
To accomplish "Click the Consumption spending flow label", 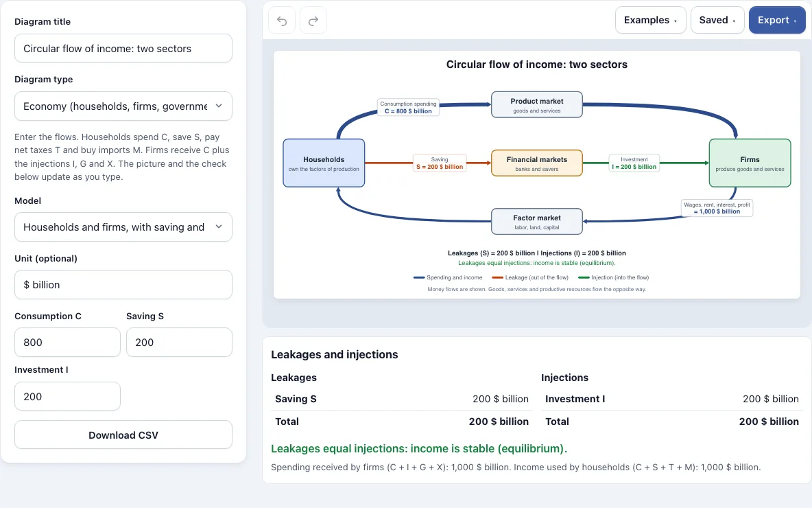I will pos(408,107).
